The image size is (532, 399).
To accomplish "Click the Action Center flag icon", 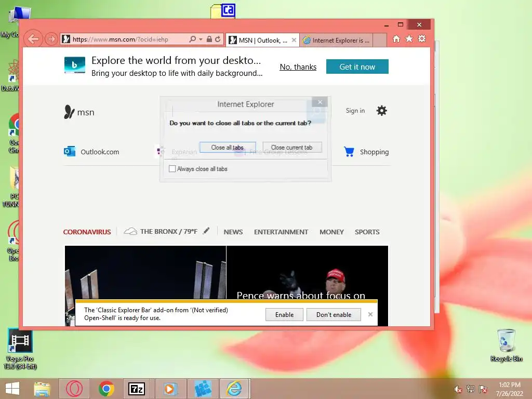I will 483,389.
